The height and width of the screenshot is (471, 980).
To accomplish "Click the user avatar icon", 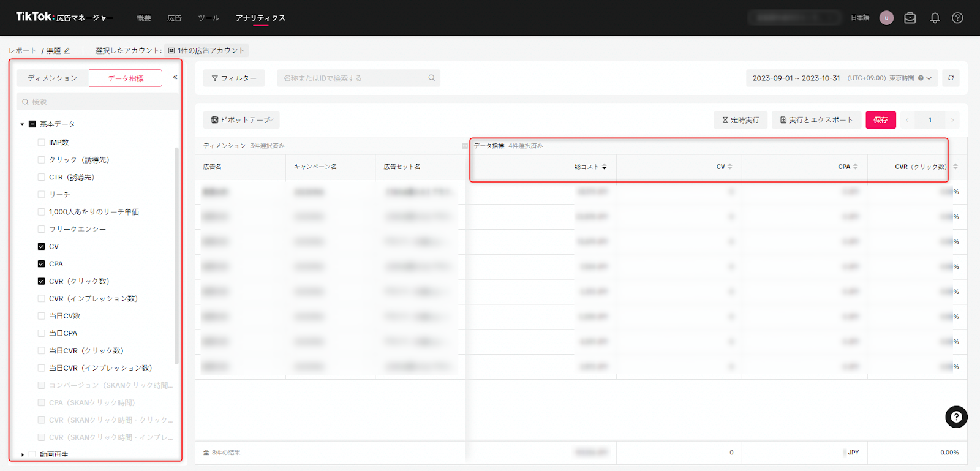I will (886, 18).
